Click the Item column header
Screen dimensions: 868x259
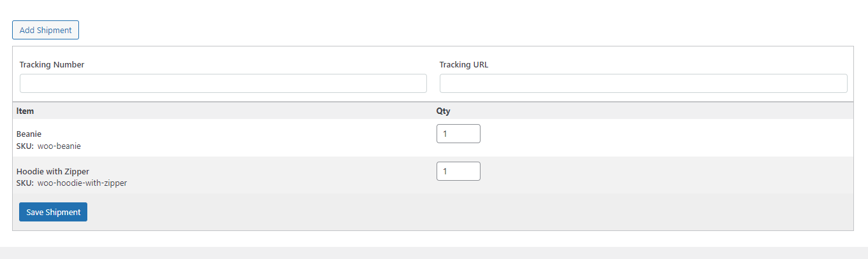[x=25, y=111]
